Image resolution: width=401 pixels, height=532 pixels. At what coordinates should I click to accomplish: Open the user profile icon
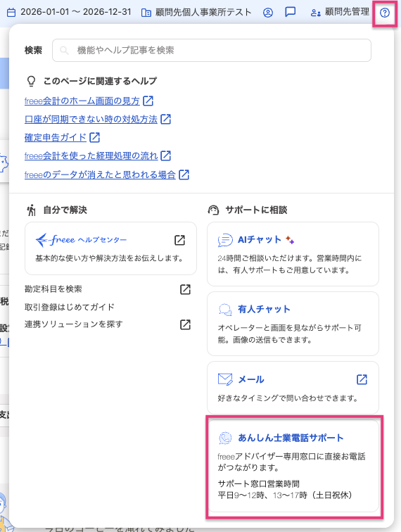[x=267, y=13]
